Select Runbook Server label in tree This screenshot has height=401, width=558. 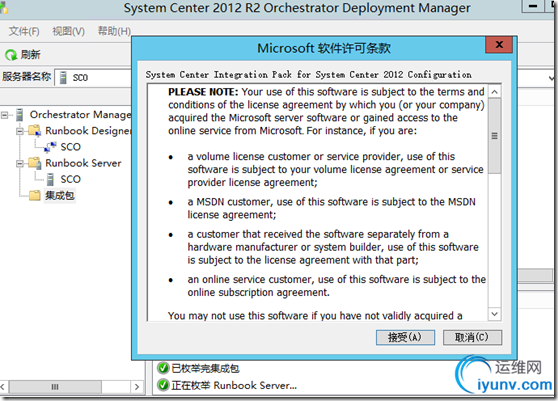click(x=83, y=163)
